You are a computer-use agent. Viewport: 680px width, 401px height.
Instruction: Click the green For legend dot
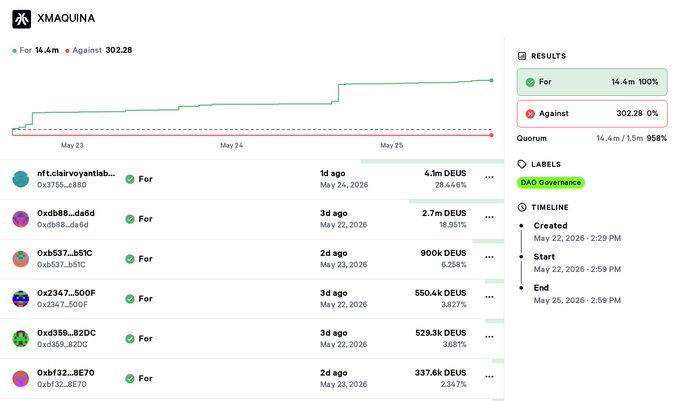(x=14, y=51)
